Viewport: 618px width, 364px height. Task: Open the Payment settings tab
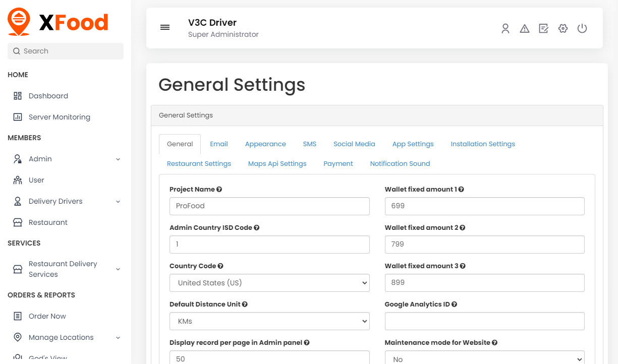point(338,163)
